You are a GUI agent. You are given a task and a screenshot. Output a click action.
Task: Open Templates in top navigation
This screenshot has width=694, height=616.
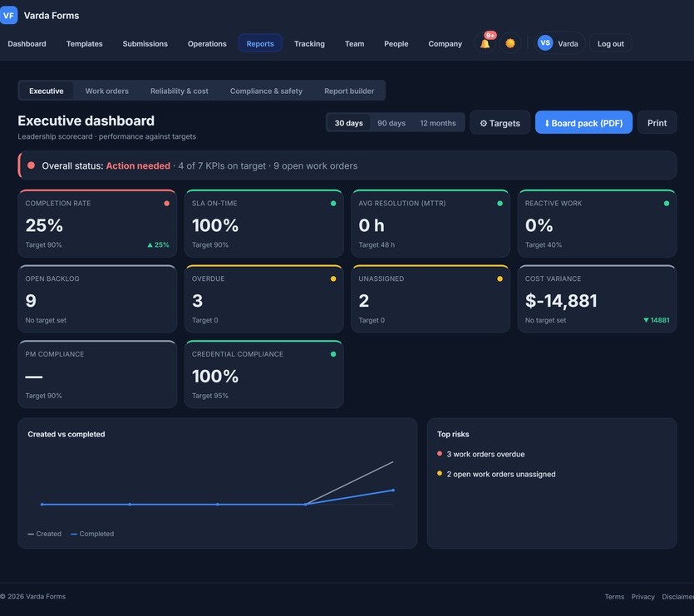[85, 43]
